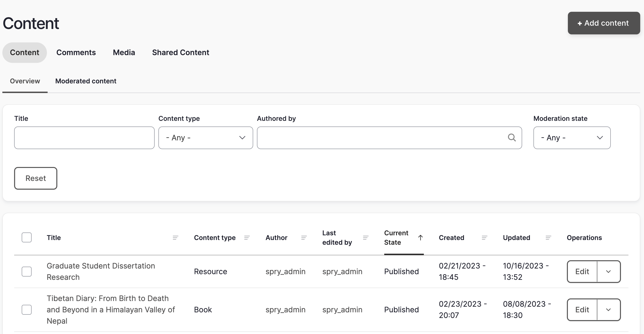Sort by the Last edited by header
This screenshot has height=334, width=644.
click(x=337, y=238)
